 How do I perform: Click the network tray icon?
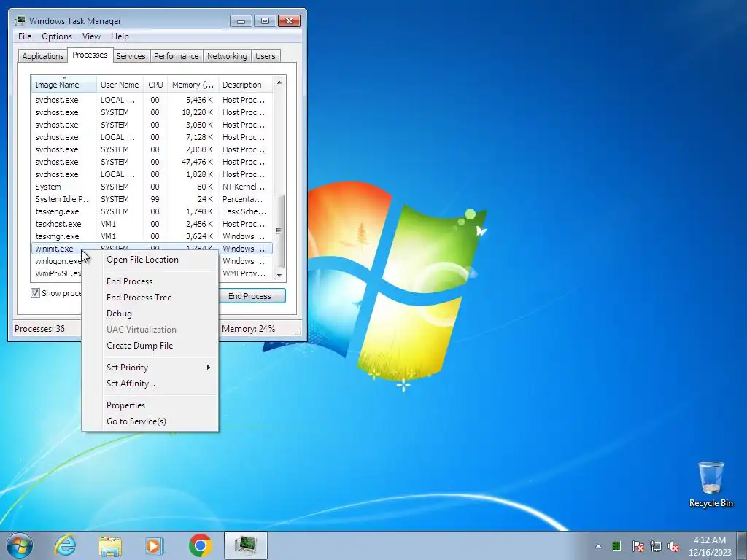(656, 546)
